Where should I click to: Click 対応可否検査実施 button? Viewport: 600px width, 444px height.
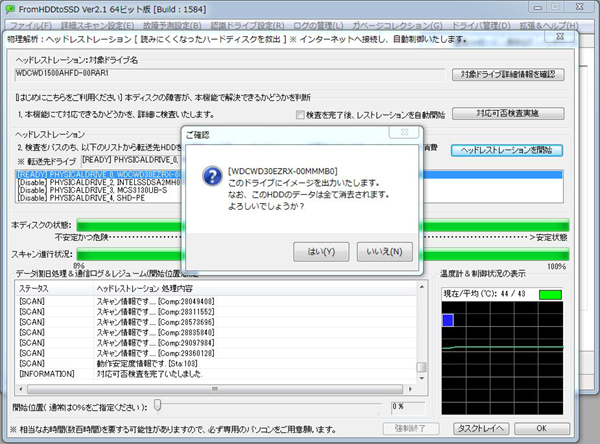508,113
